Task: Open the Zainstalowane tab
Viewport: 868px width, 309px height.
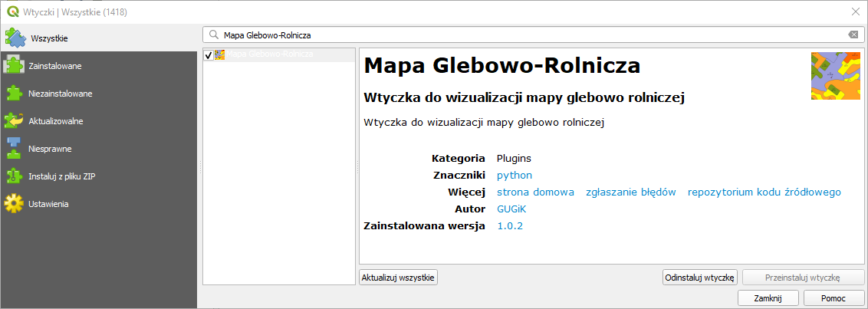Action: tap(55, 66)
